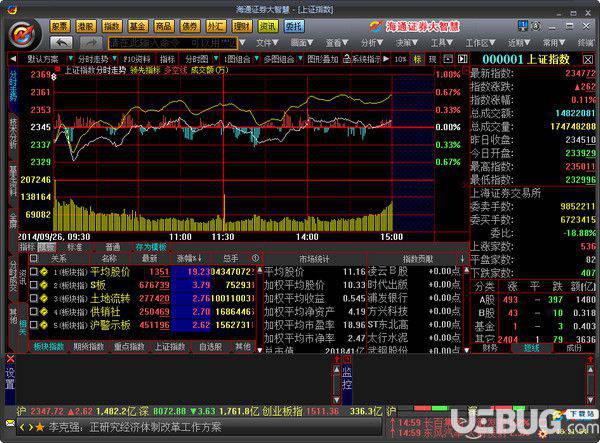Open the 工具 dropdown menu
Screen dimensions: 600x443
[x=442, y=42]
